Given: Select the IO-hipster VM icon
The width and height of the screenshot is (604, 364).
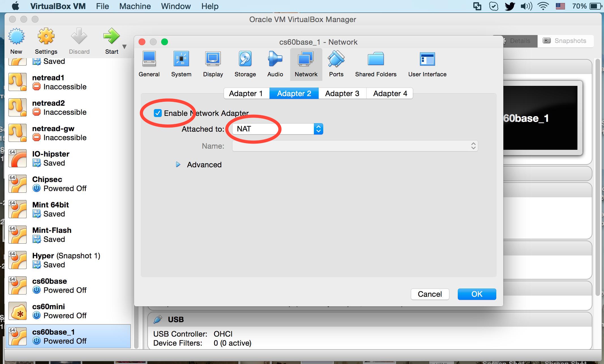Looking at the screenshot, I should click(x=18, y=158).
